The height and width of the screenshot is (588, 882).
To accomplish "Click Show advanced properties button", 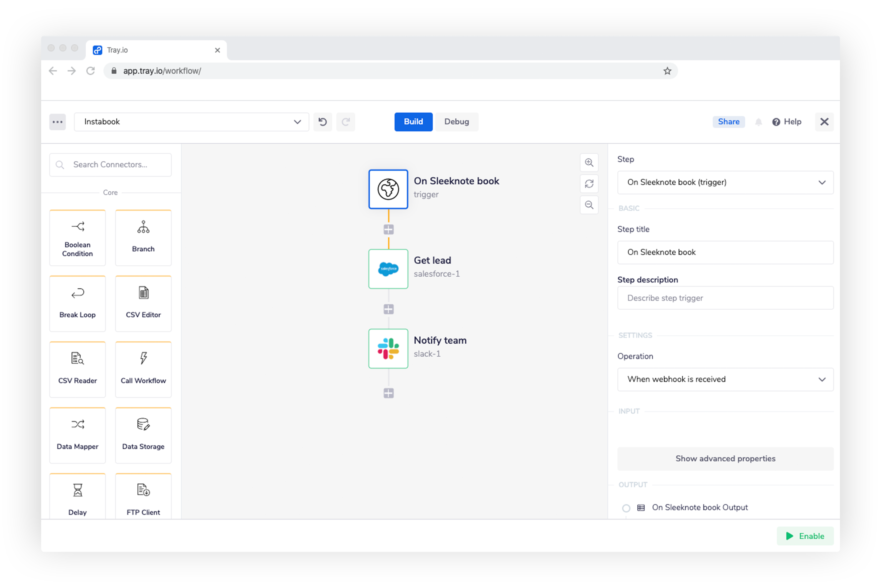I will coord(725,458).
